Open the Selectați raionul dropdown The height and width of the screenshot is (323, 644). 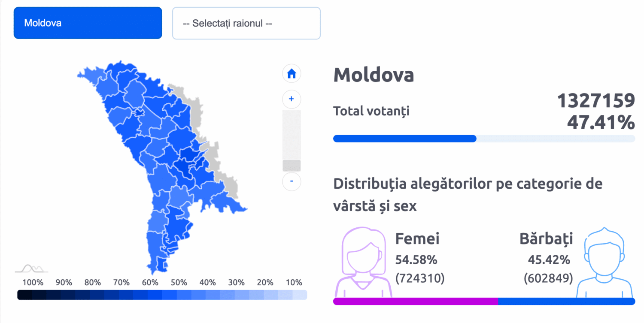point(246,23)
